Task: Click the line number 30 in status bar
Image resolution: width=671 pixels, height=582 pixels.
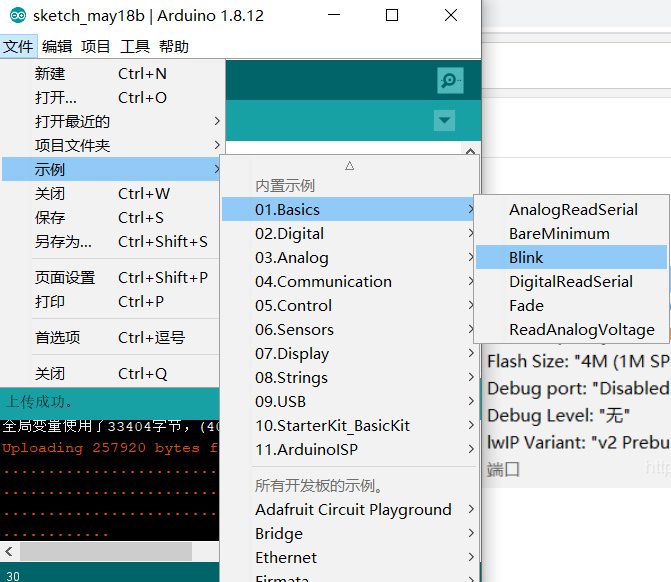Action: click(13, 576)
